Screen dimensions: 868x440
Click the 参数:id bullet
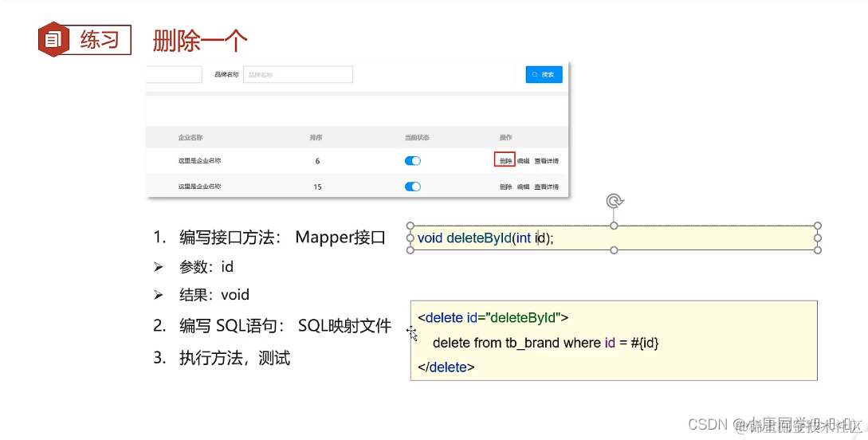click(193, 267)
